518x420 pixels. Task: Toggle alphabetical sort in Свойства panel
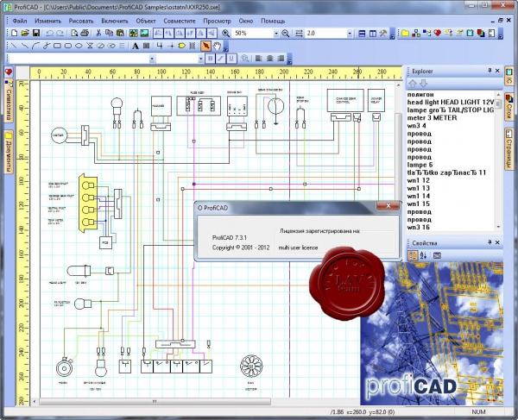[x=423, y=255]
